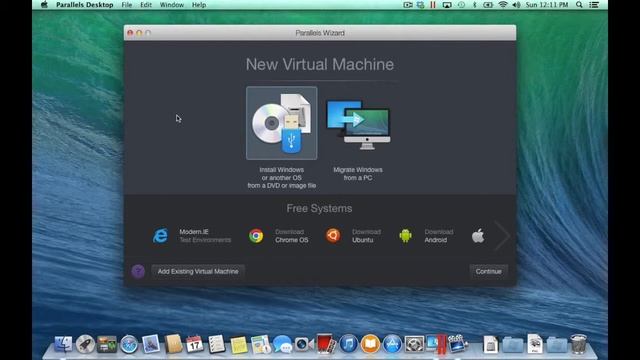Open the AirPlay display menu bar icon

447,5
